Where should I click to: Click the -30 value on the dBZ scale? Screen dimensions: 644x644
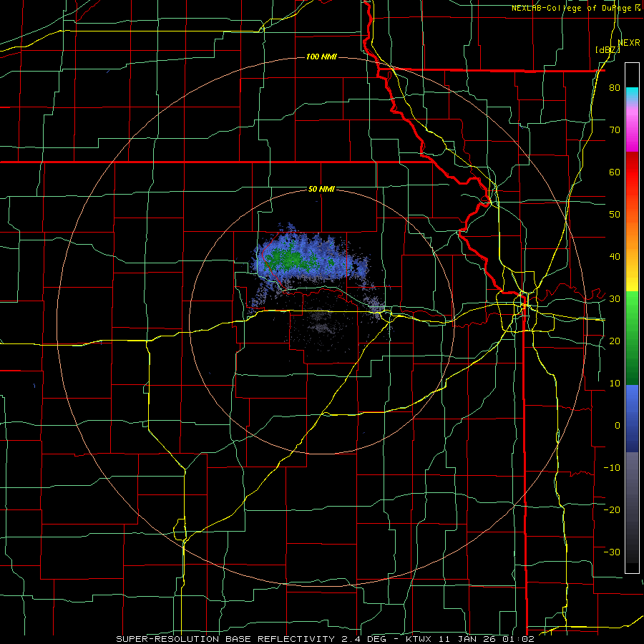612,552
